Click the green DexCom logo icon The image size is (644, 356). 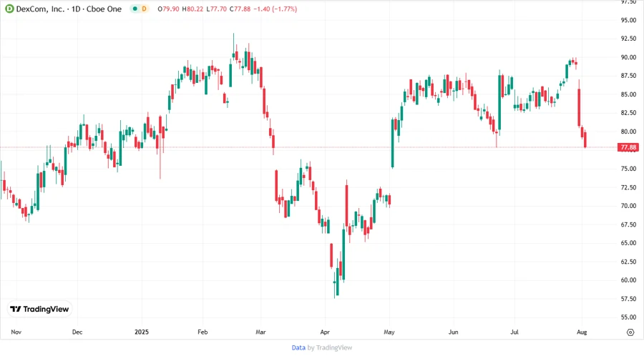tap(9, 9)
